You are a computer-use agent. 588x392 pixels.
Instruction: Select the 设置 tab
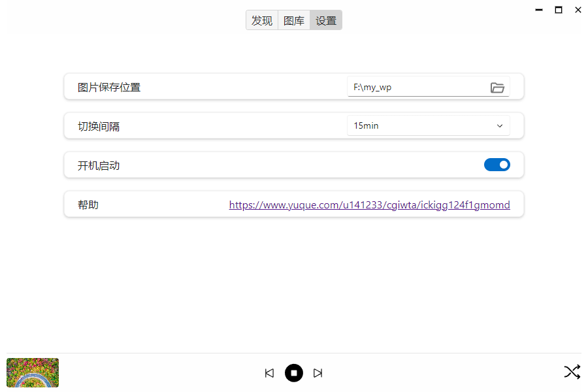click(x=326, y=20)
